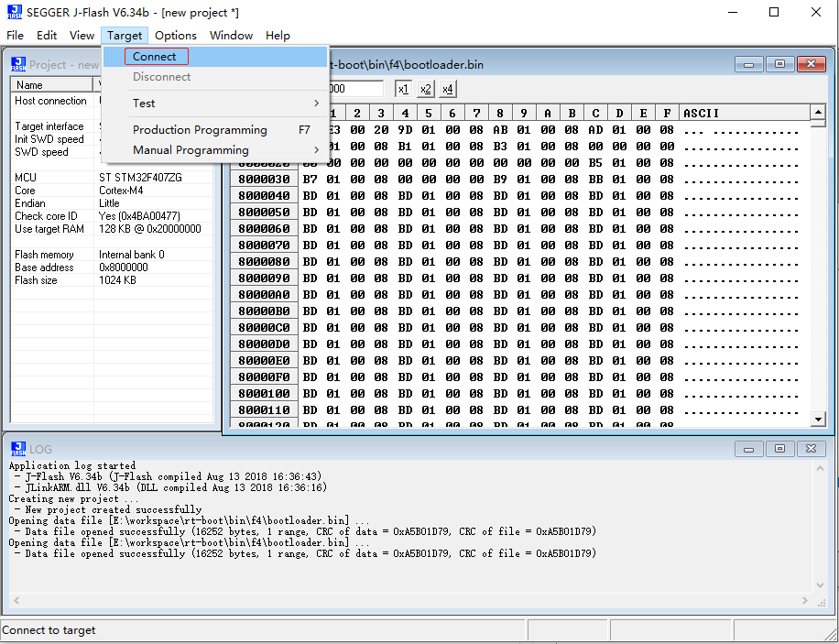Minimize the bootloader.bin hex window

[748, 64]
